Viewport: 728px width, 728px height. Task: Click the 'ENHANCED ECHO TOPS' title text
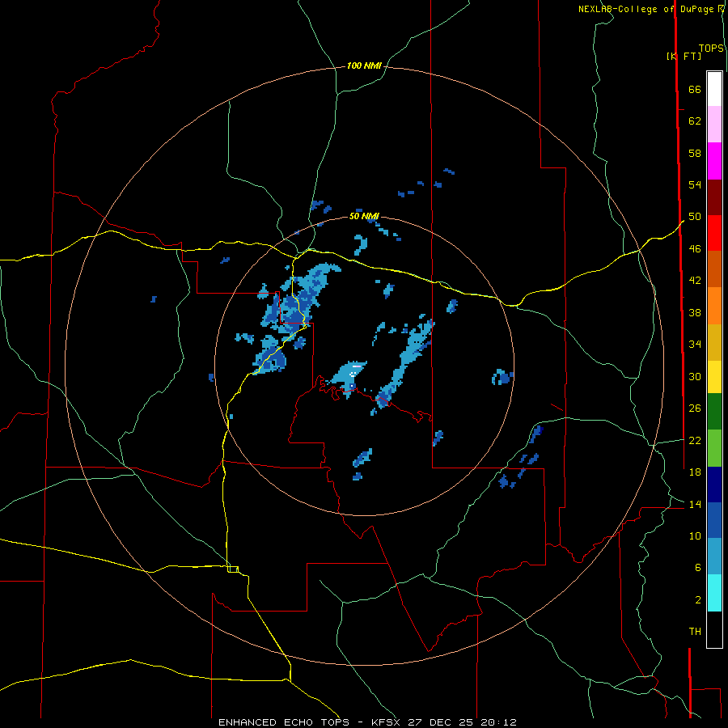284,722
